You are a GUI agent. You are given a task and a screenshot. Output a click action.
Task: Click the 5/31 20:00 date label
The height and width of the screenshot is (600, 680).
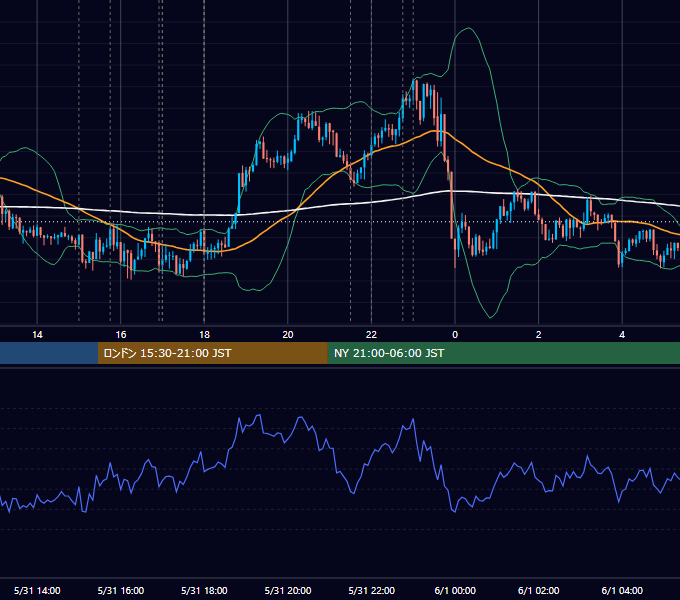pyautogui.click(x=288, y=590)
